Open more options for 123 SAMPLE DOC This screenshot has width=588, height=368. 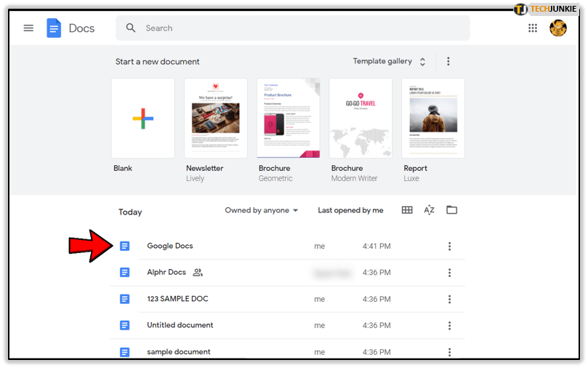pyautogui.click(x=449, y=299)
